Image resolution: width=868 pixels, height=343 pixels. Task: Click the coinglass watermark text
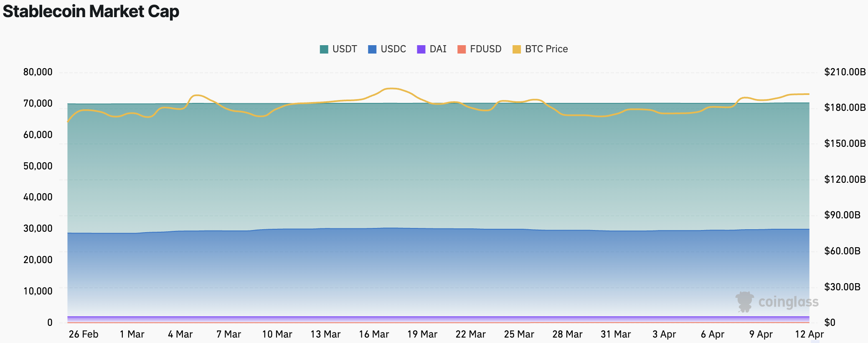click(788, 302)
